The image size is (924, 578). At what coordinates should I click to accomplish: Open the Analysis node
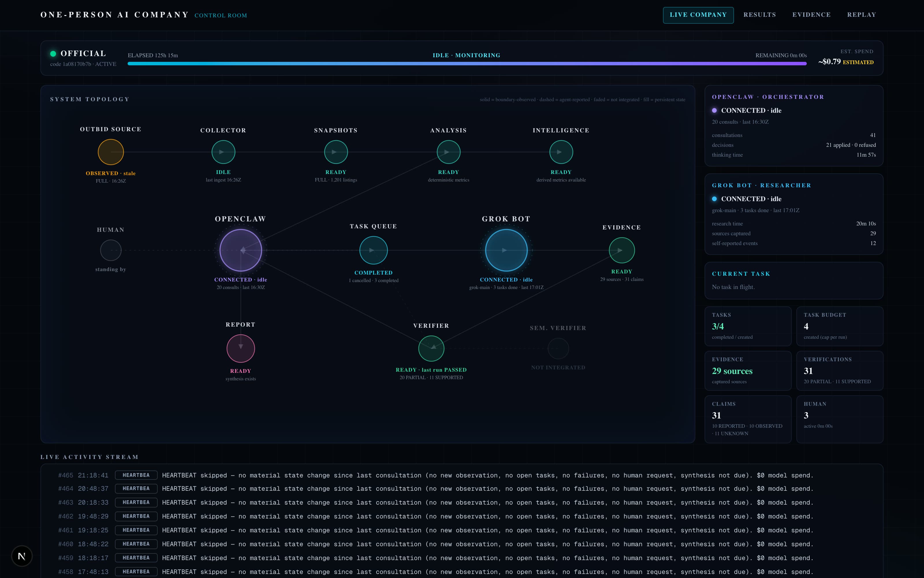click(449, 152)
